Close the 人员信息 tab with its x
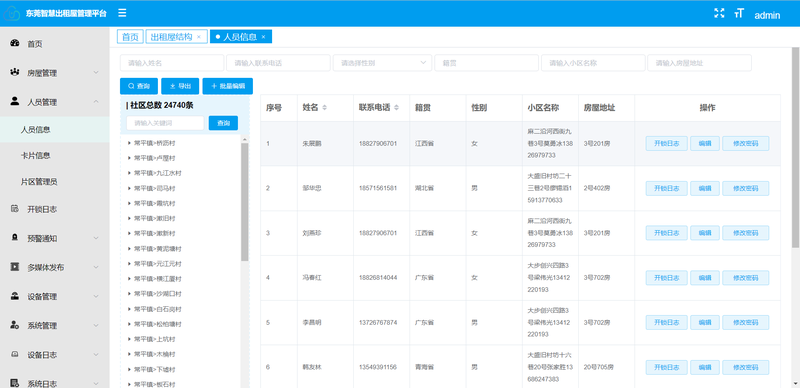Image resolution: width=800 pixels, height=388 pixels. tap(263, 37)
